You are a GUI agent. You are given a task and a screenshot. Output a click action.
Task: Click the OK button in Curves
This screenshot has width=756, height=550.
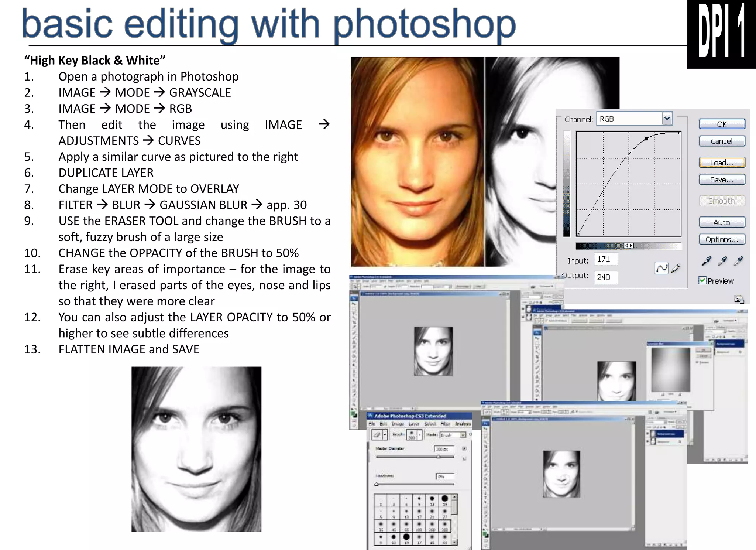tap(722, 124)
